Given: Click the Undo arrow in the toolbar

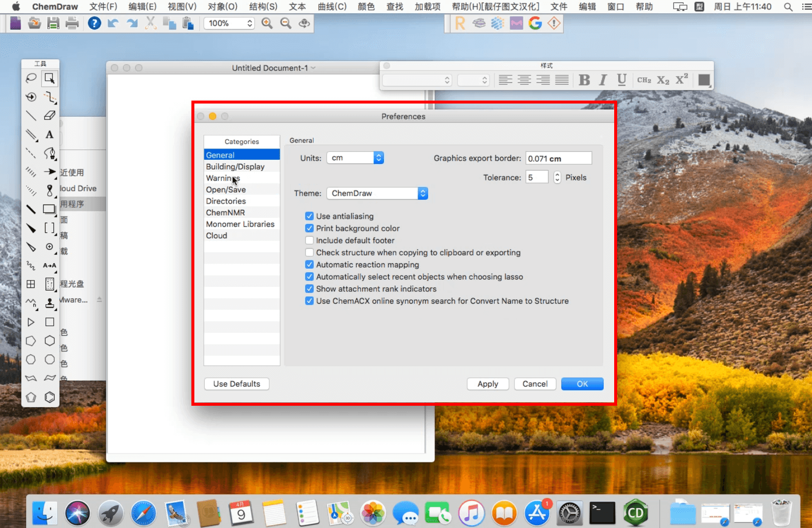Looking at the screenshot, I should tap(113, 23).
